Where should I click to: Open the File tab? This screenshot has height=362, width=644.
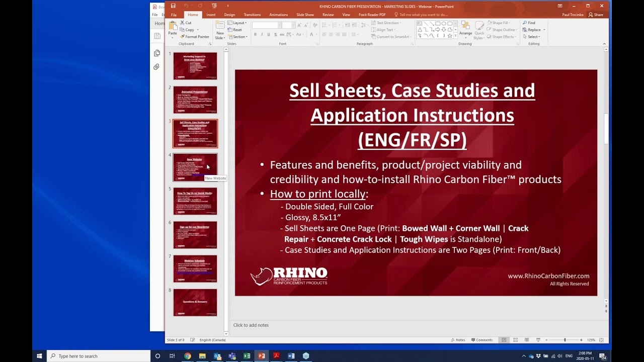pos(174,15)
